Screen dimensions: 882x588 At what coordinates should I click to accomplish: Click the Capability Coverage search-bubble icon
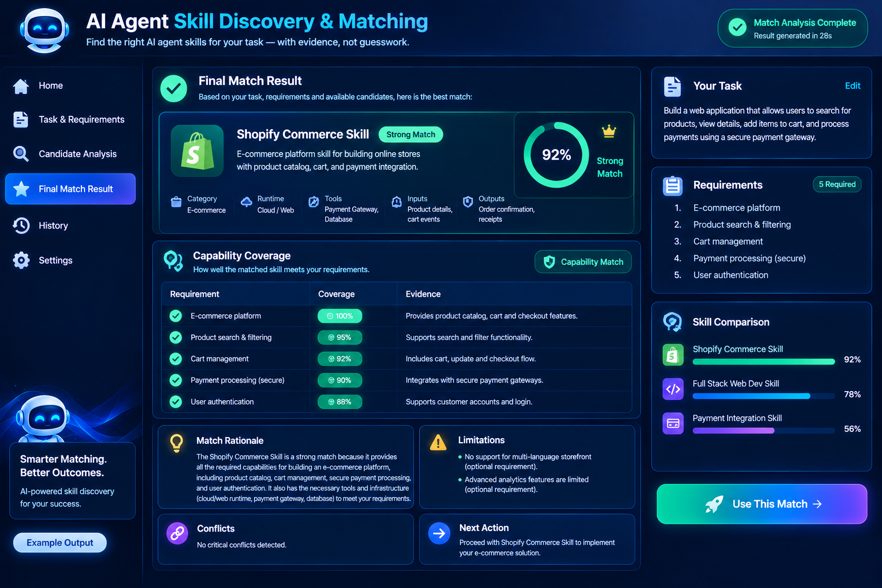click(x=173, y=261)
